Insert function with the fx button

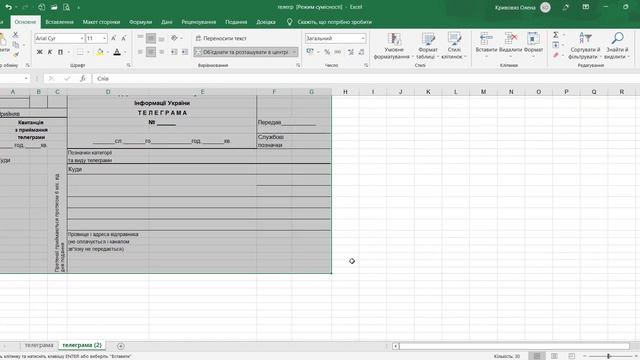coord(83,78)
